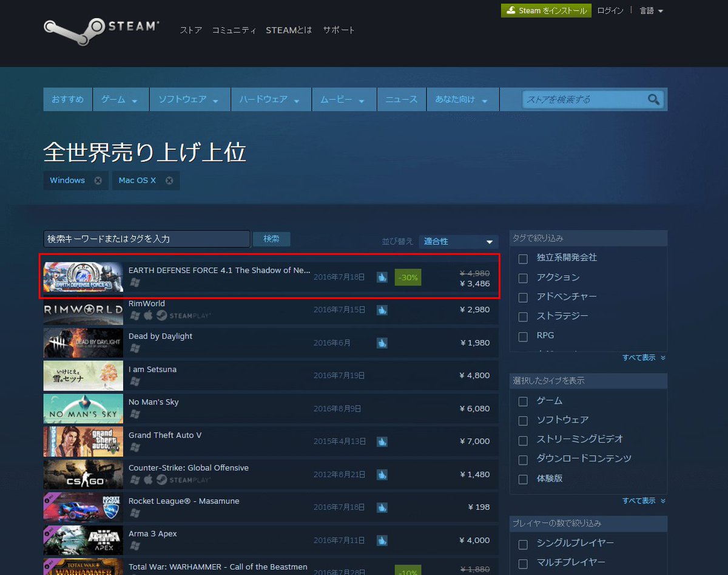The width and height of the screenshot is (728, 575).
Task: Click the Apple platform icon under RimWorld
Action: (x=148, y=316)
